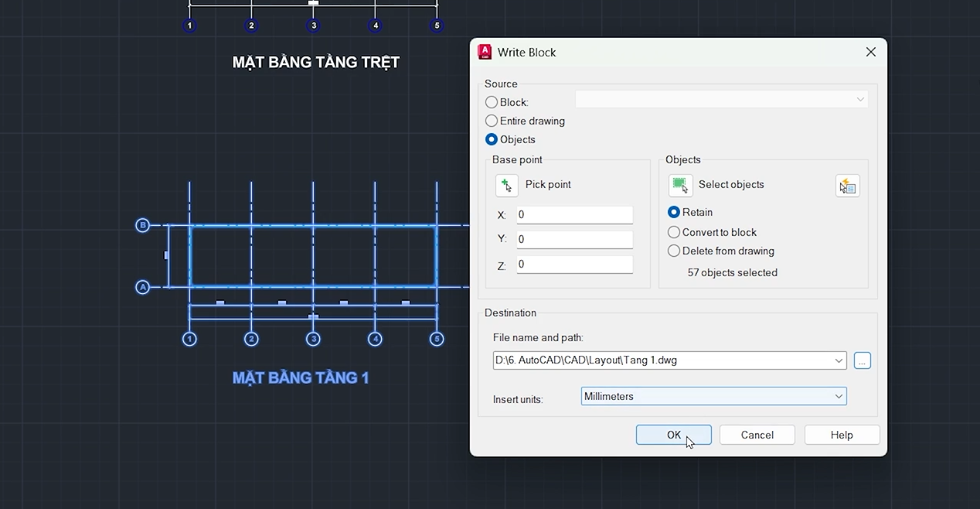Image resolution: width=980 pixels, height=509 pixels.
Task: Click the Pick point icon button
Action: coord(507,185)
